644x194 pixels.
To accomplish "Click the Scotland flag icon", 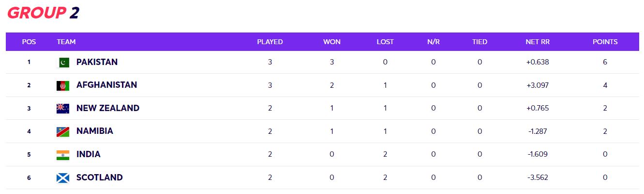I will point(63,178).
